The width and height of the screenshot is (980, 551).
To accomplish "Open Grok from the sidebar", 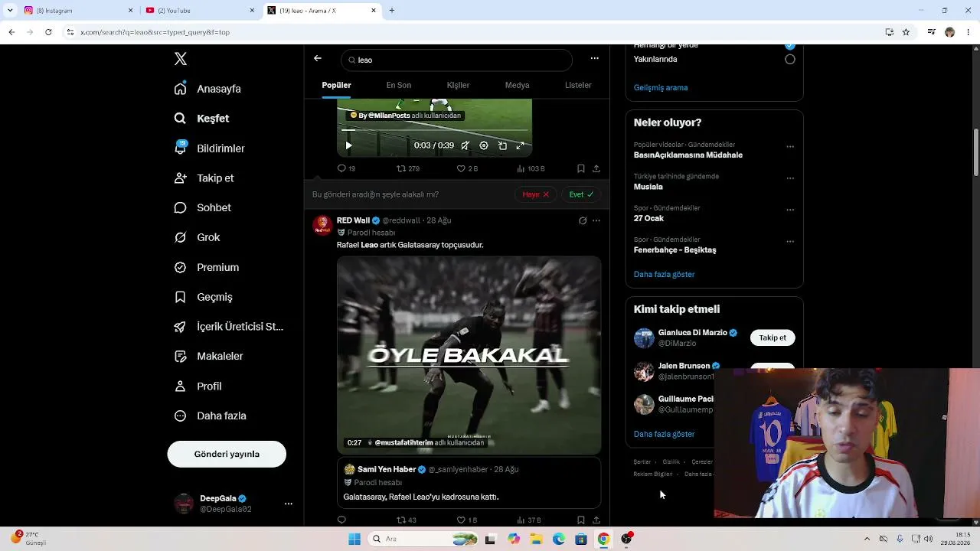I will point(197,237).
